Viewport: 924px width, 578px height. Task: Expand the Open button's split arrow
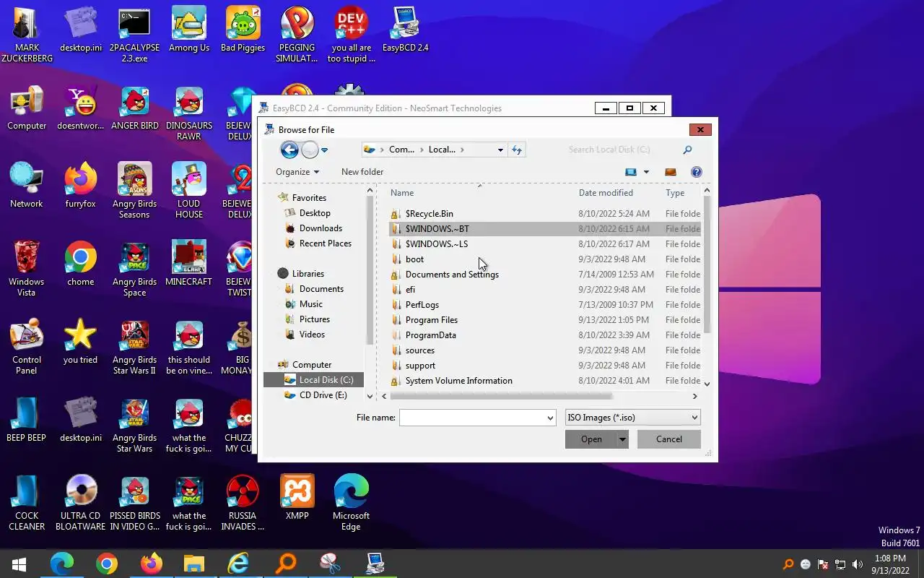click(x=622, y=439)
